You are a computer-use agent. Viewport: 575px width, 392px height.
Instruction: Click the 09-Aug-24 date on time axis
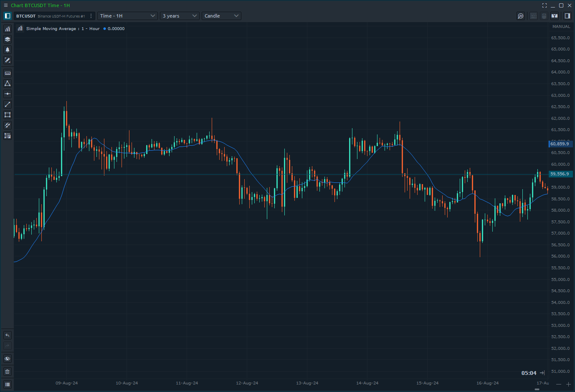[x=67, y=383]
